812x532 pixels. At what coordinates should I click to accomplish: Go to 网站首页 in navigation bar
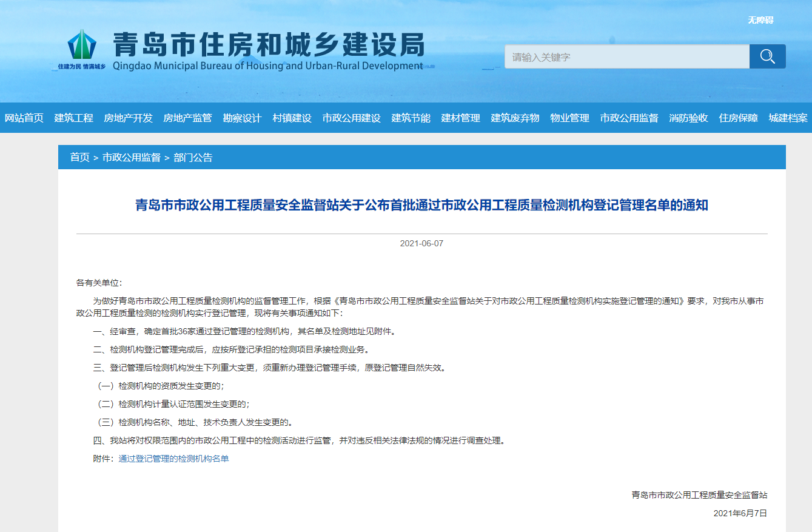click(24, 118)
